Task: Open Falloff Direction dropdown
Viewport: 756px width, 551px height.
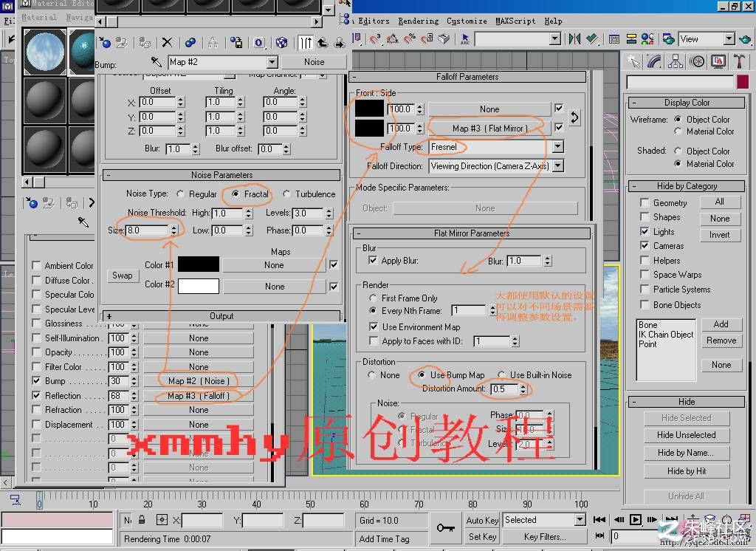Action: tap(558, 166)
